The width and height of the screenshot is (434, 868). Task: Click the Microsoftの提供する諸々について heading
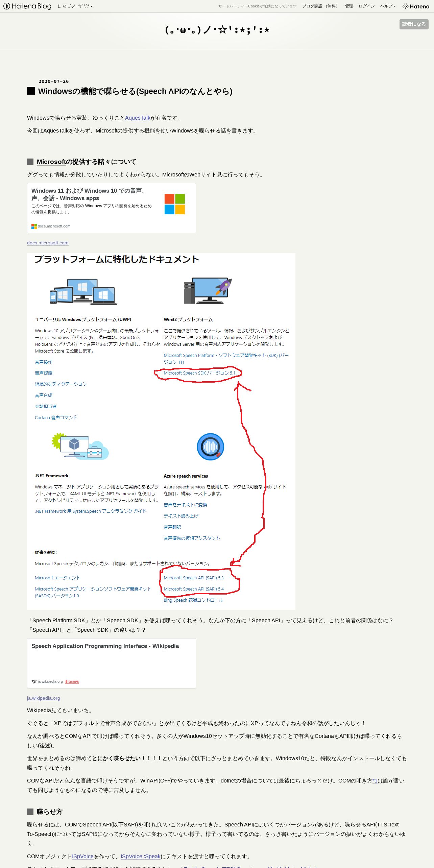(87, 162)
